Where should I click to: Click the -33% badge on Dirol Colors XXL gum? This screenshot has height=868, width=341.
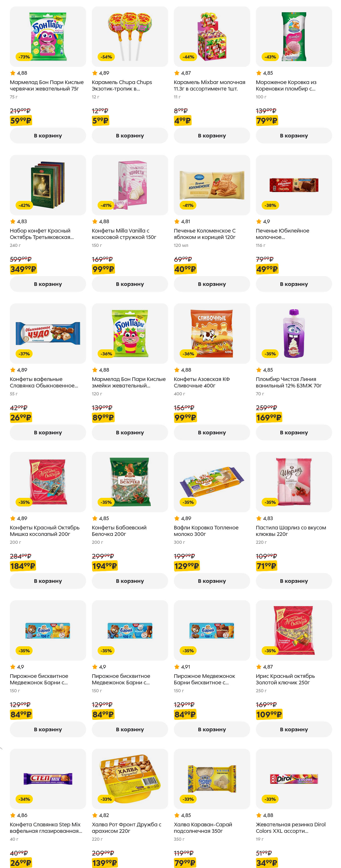coord(270,799)
